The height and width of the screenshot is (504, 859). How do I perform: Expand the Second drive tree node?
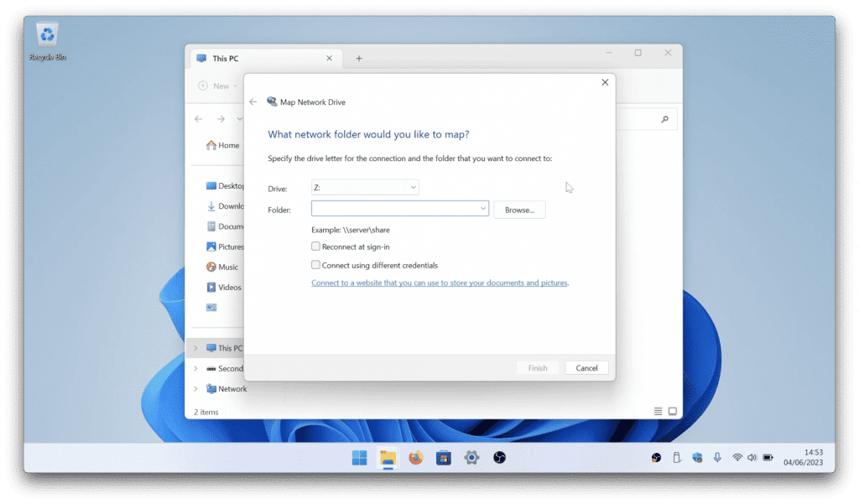pyautogui.click(x=195, y=369)
